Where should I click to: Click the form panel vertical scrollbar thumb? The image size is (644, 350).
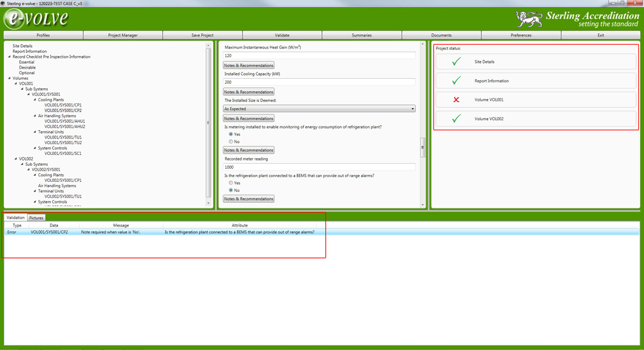click(423, 148)
